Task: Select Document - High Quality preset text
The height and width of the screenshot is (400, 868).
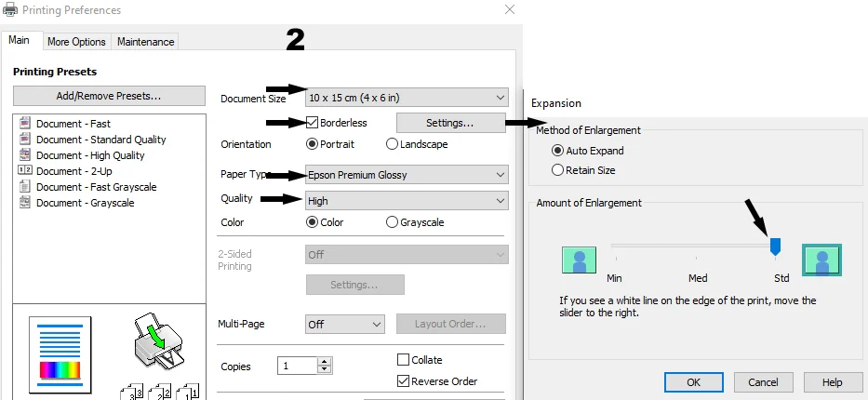Action: point(90,155)
